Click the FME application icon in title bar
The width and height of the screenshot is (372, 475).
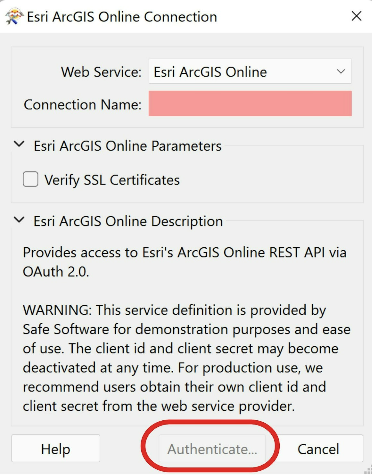pyautogui.click(x=14, y=16)
